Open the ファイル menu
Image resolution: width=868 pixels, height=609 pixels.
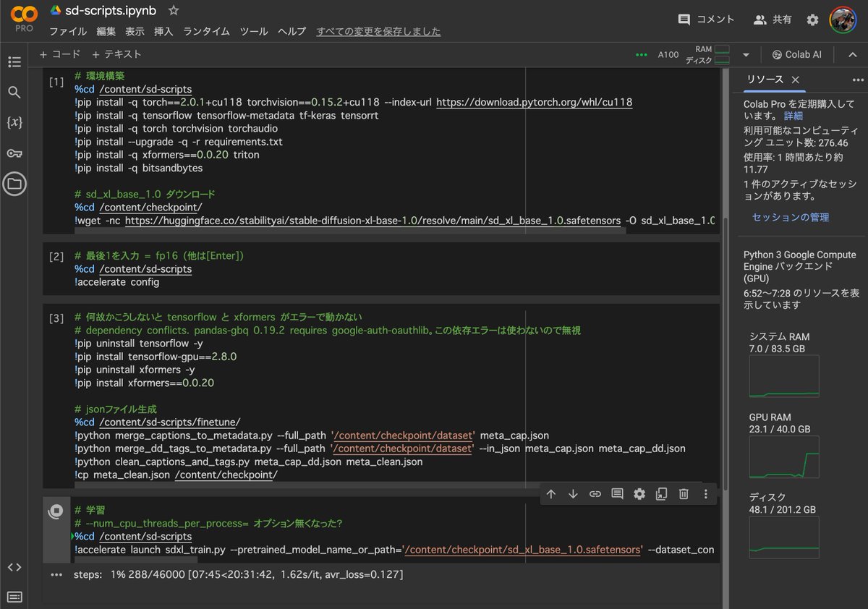[x=68, y=32]
